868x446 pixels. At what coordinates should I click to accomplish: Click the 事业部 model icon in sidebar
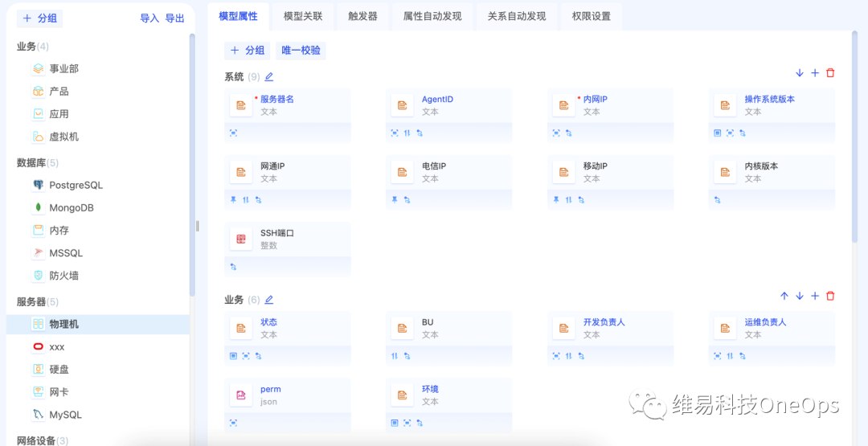39,68
